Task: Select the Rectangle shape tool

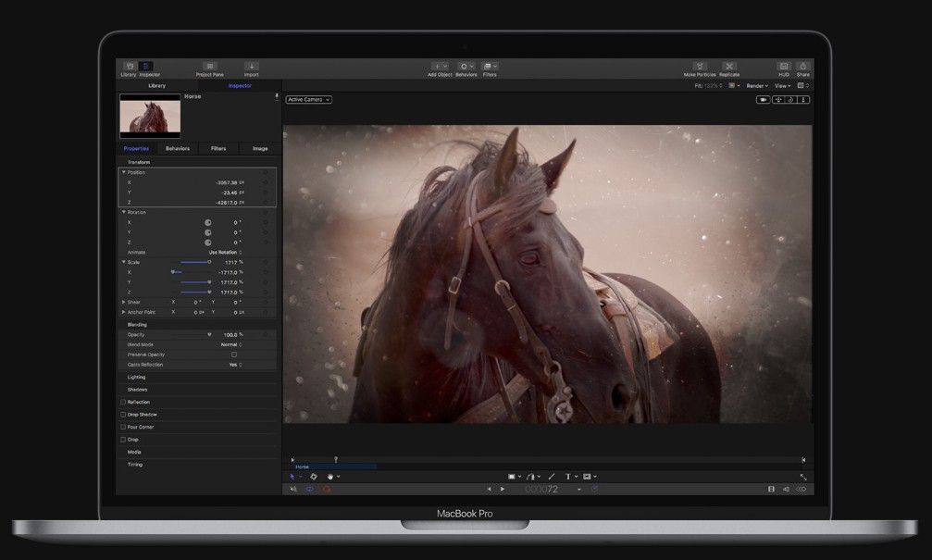Action: coord(511,476)
